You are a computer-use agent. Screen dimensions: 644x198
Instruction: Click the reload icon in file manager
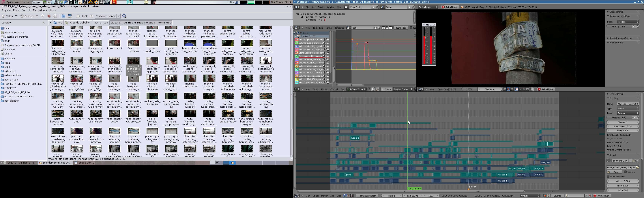55,16
